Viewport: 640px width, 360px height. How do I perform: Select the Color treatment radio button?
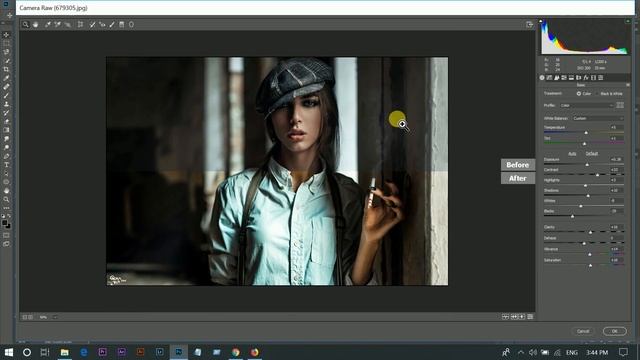click(x=578, y=93)
